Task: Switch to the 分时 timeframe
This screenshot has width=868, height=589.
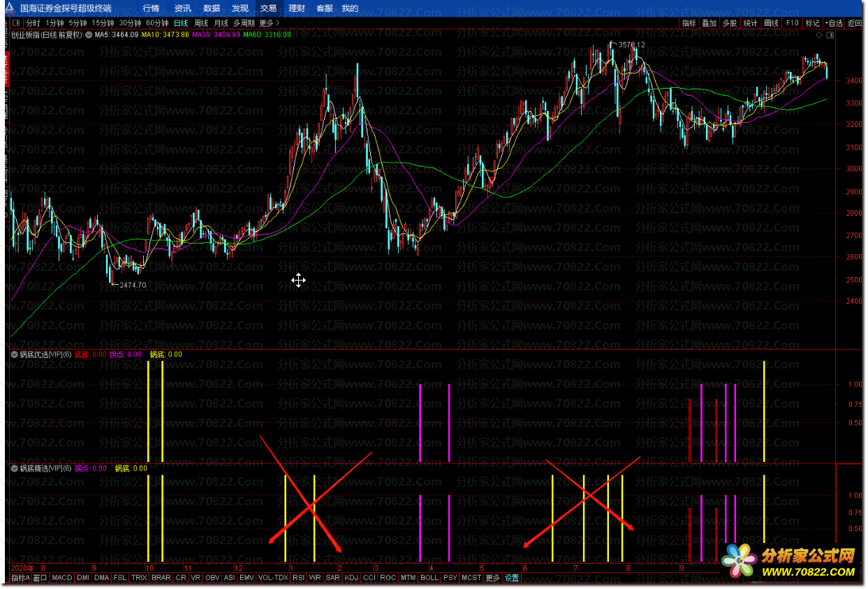Action: [33, 22]
